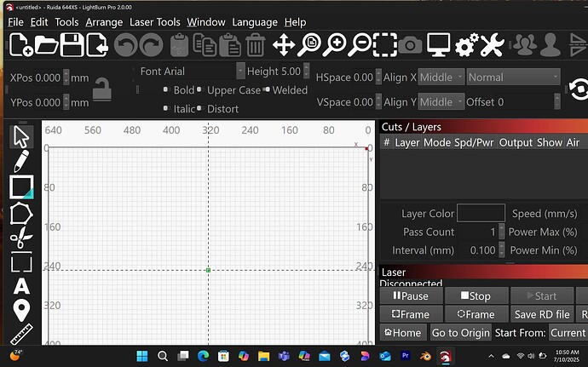Open the Start From Current dropdown
The image size is (588, 367).
pyautogui.click(x=568, y=332)
